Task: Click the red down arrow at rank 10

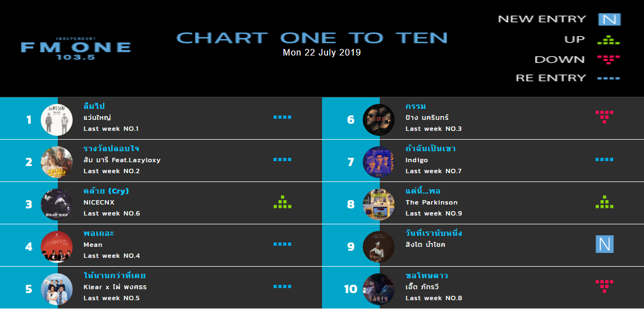Action: (x=604, y=286)
